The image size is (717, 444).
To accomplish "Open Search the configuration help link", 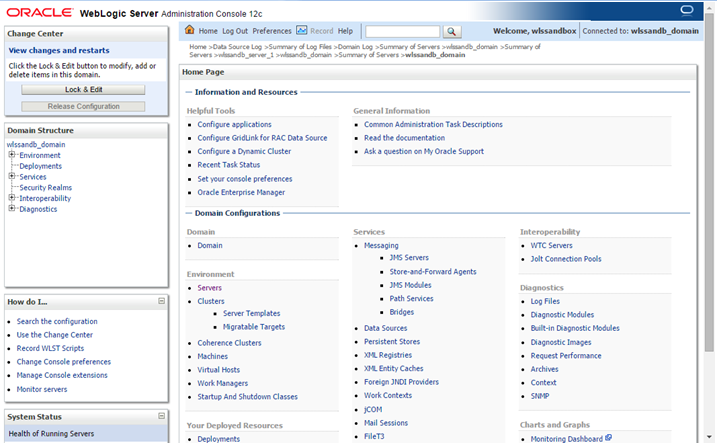I will tap(57, 321).
